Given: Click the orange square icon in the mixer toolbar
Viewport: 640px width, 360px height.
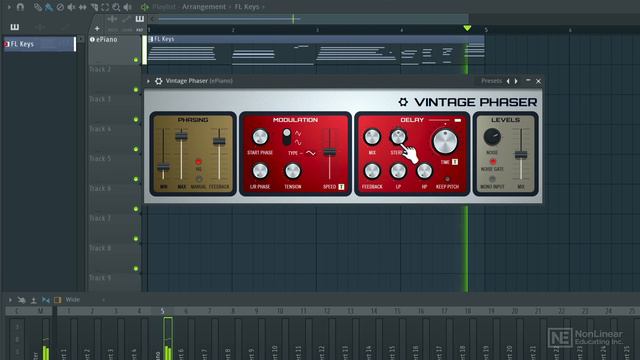Looking at the screenshot, I should tap(58, 300).
